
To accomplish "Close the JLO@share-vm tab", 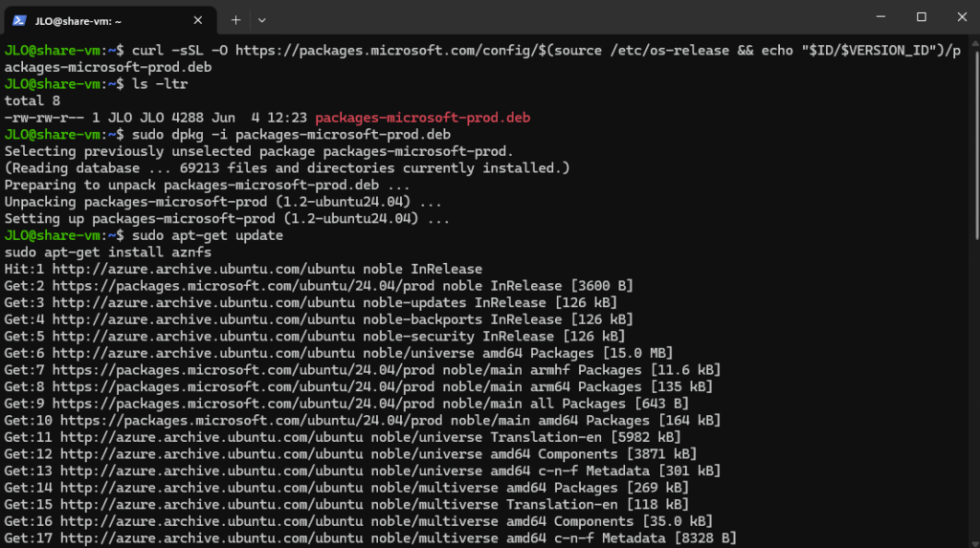I will click(x=197, y=21).
